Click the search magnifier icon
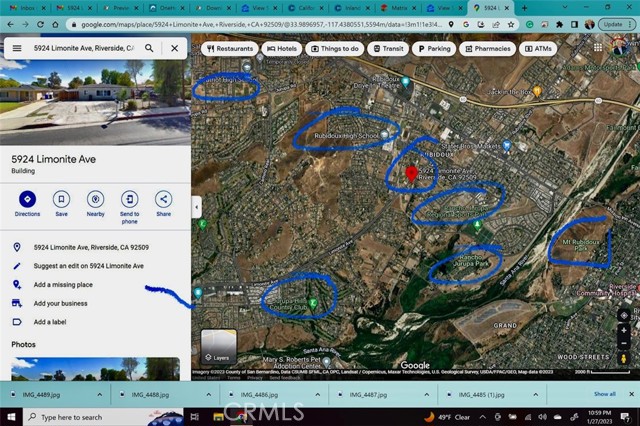640x426 pixels. [x=149, y=48]
